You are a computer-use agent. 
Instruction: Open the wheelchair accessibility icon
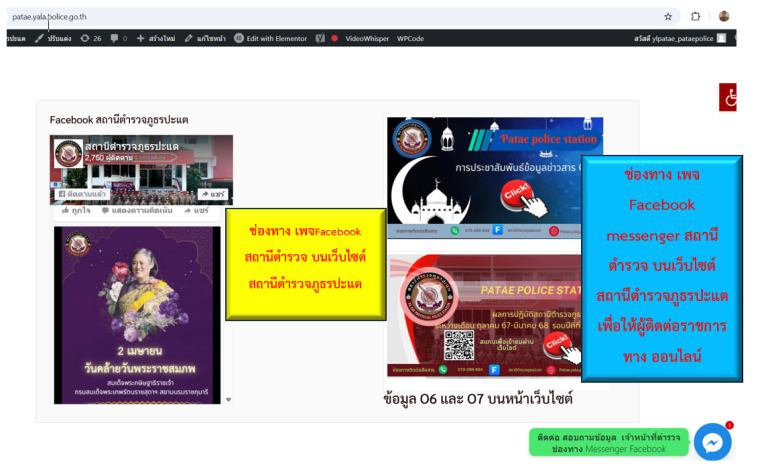point(730,98)
